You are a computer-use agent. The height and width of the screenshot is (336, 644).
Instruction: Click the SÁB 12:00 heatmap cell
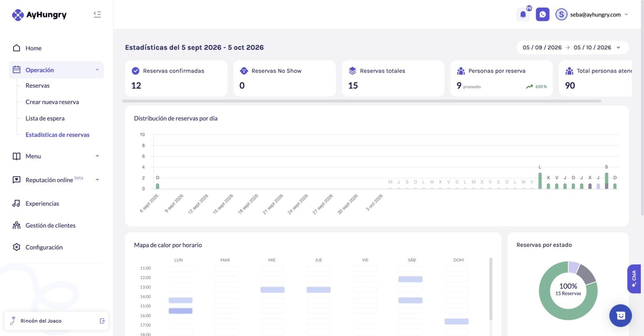410,279
